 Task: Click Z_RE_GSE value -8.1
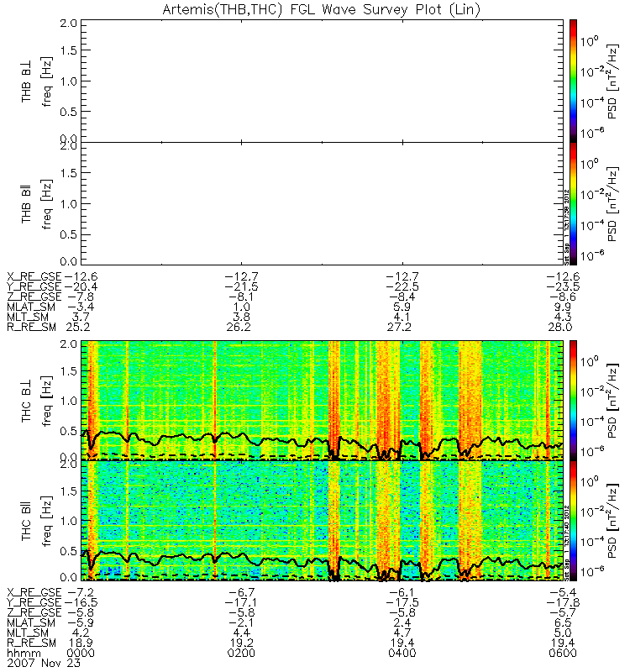point(241,297)
